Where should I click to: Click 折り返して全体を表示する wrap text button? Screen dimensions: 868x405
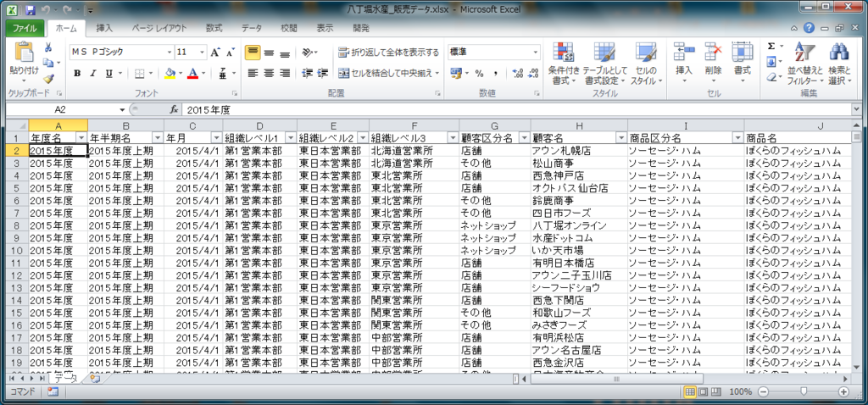coord(388,53)
